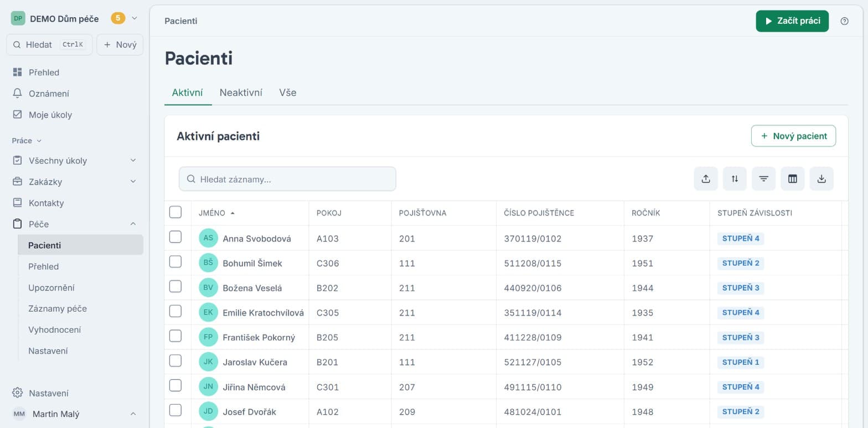The height and width of the screenshot is (428, 868).
Task: Click the Anna Svobodová AS avatar
Action: coord(208,238)
